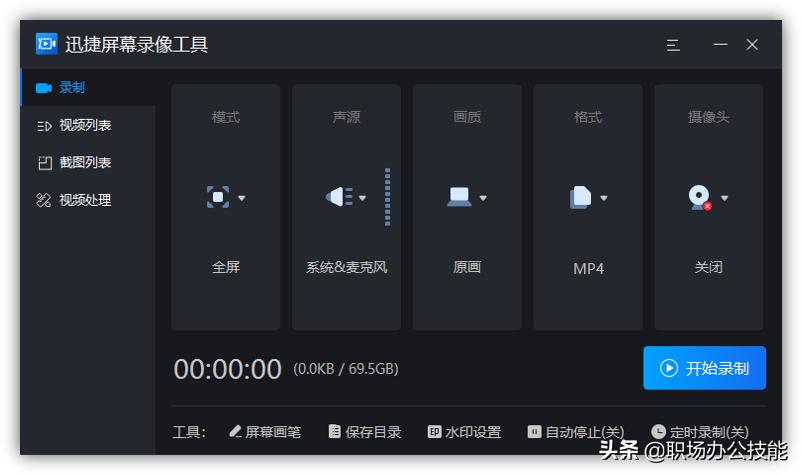The height and width of the screenshot is (475, 802).
Task: Click the (0.0KB / 69.5GB) storage text
Action: pos(346,369)
